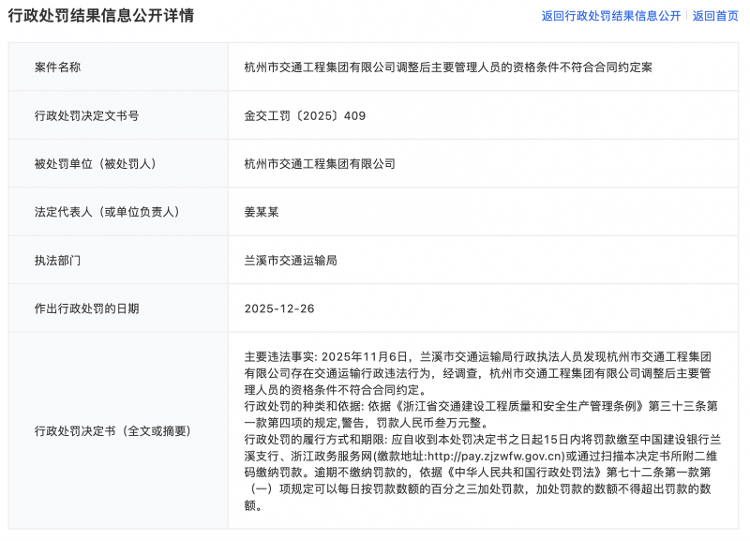Screen dimensions: 750x541
Task: Click the case name text ending in 合同约定案
Action: click(448, 67)
